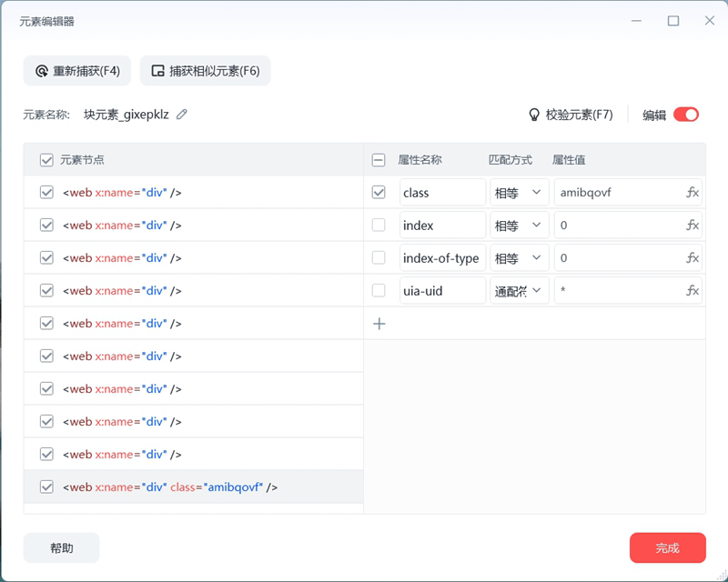Viewport: 728px width, 582px height.
Task: Uncheck the node with class="amibqovf"
Action: (46, 487)
